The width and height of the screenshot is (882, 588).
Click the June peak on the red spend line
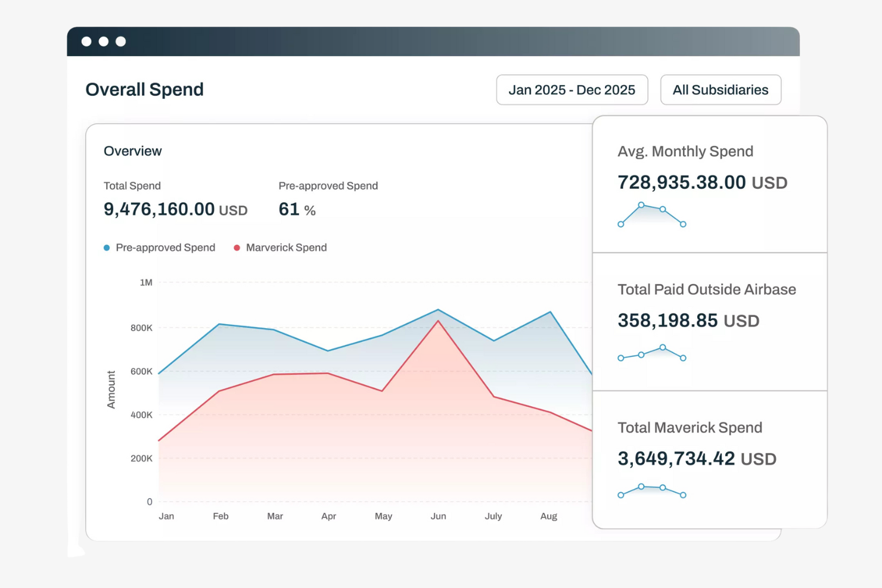click(439, 320)
